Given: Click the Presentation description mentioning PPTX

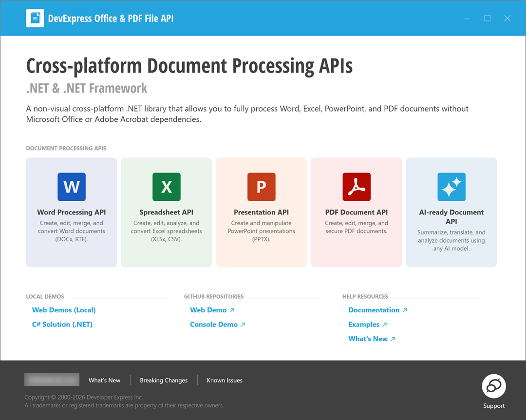Looking at the screenshot, I should coord(262,231).
